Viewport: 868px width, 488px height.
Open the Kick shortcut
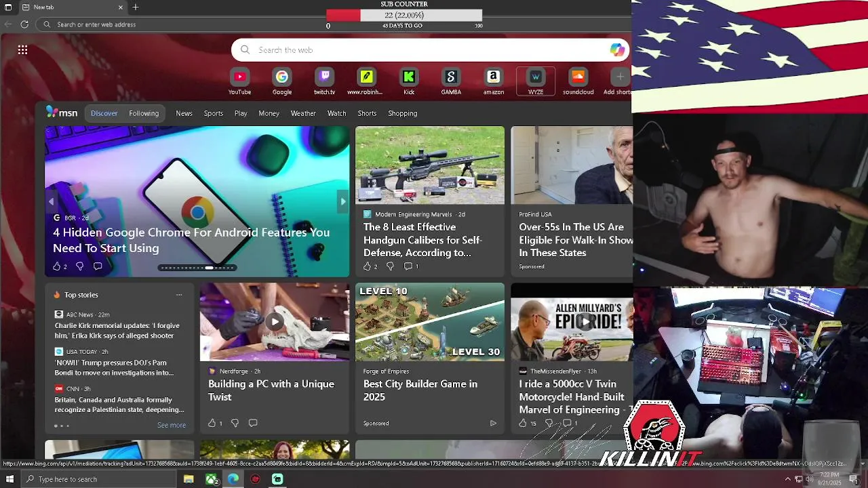tap(409, 81)
